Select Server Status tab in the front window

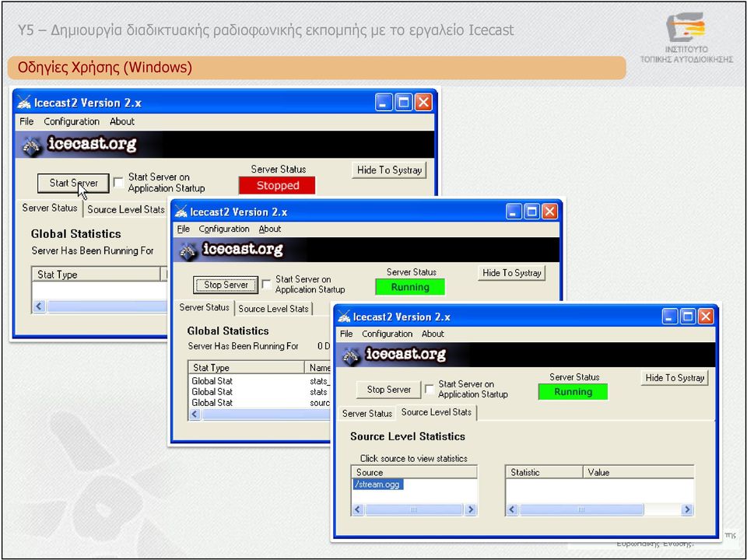(x=366, y=413)
